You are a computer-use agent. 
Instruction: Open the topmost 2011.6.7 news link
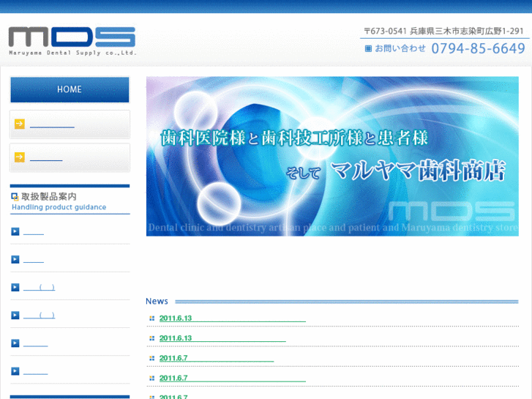tap(217, 358)
